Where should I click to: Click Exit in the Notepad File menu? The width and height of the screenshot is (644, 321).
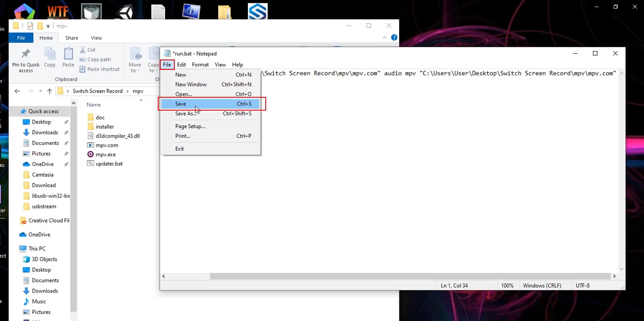(x=179, y=148)
